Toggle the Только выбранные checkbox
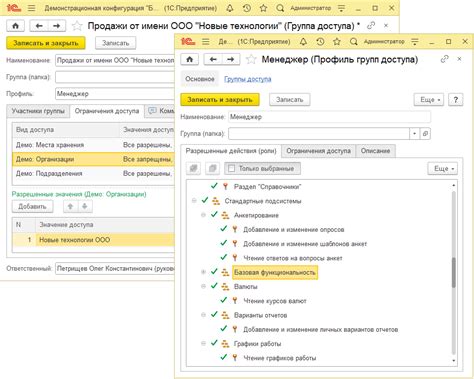The width and height of the screenshot is (474, 379). tap(231, 168)
